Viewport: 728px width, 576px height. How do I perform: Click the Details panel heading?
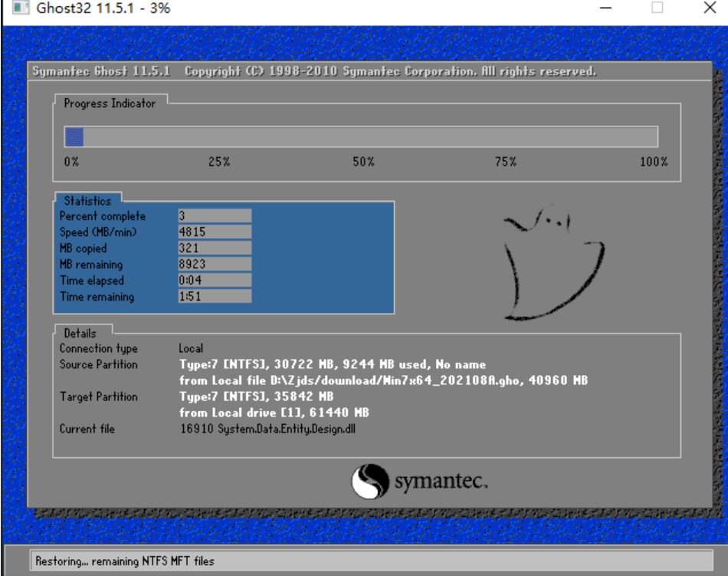pyautogui.click(x=80, y=334)
